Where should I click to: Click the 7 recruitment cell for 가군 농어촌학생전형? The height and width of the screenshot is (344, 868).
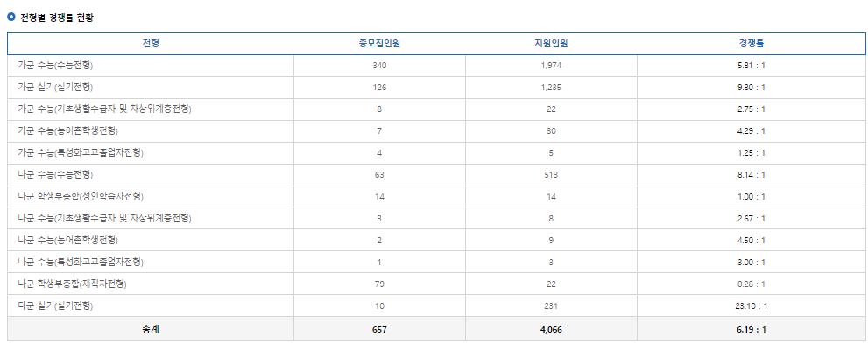pos(379,131)
